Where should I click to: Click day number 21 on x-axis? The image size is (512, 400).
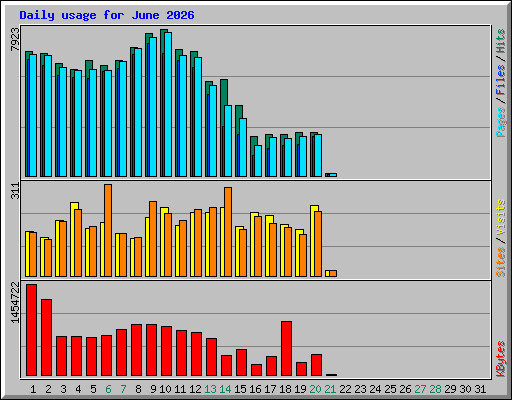330,389
